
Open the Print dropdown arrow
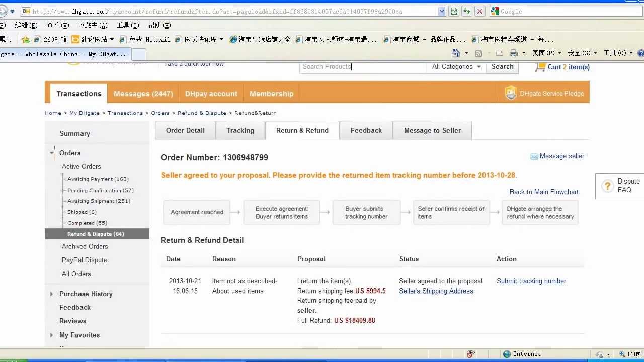click(524, 53)
